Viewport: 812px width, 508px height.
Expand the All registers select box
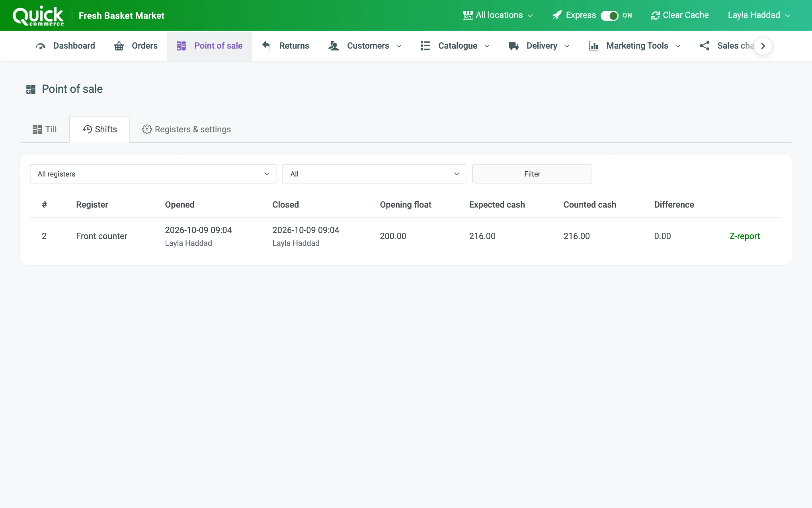coord(153,174)
